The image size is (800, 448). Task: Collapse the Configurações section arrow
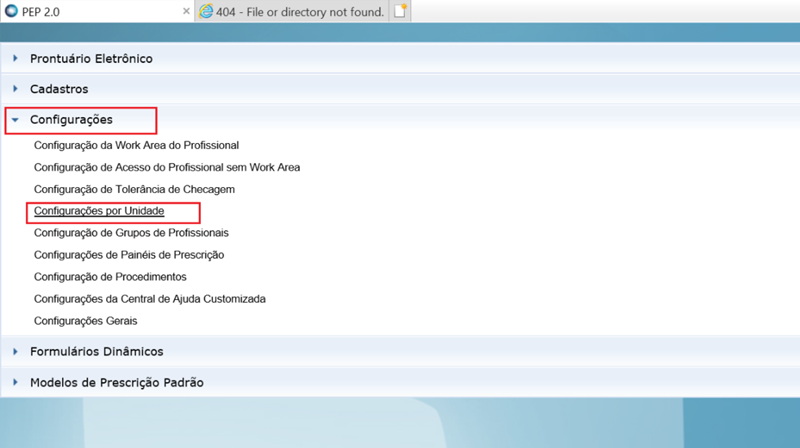click(15, 120)
